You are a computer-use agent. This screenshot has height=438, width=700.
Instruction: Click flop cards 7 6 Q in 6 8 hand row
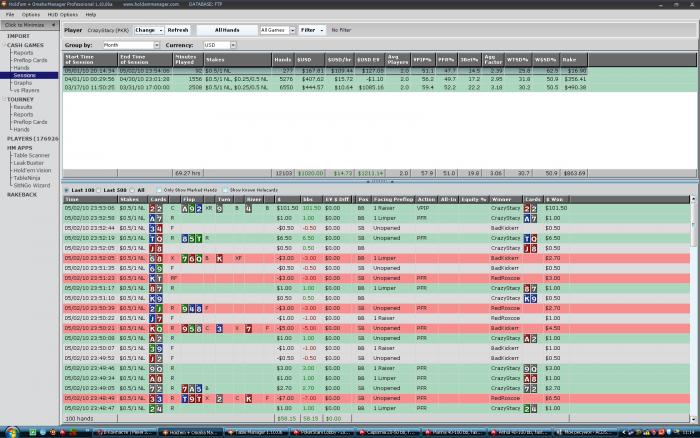pos(192,259)
